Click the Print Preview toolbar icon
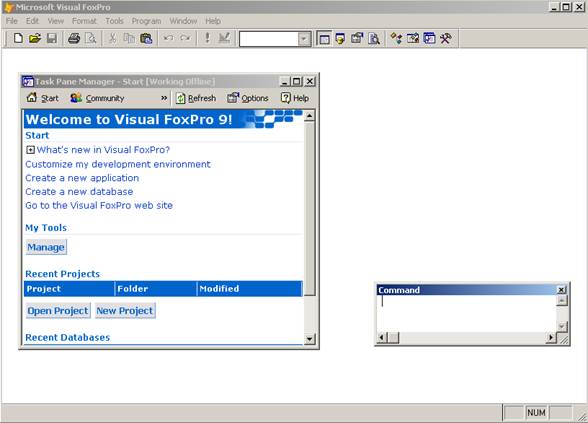Image resolution: width=588 pixels, height=423 pixels. (91, 38)
